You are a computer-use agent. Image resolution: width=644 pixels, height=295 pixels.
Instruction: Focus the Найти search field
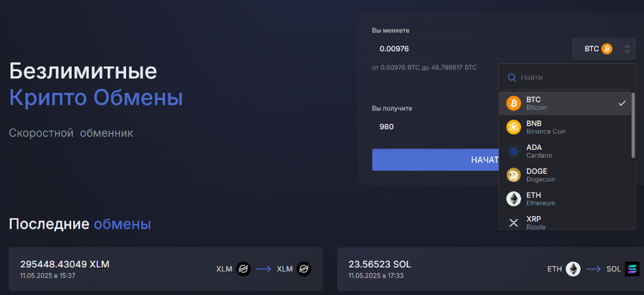tap(569, 77)
